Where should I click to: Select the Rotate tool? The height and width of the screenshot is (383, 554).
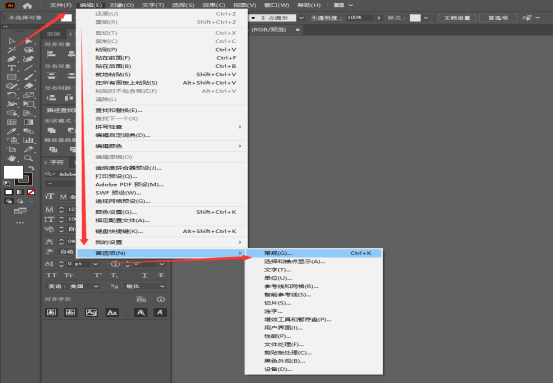pyautogui.click(x=12, y=95)
